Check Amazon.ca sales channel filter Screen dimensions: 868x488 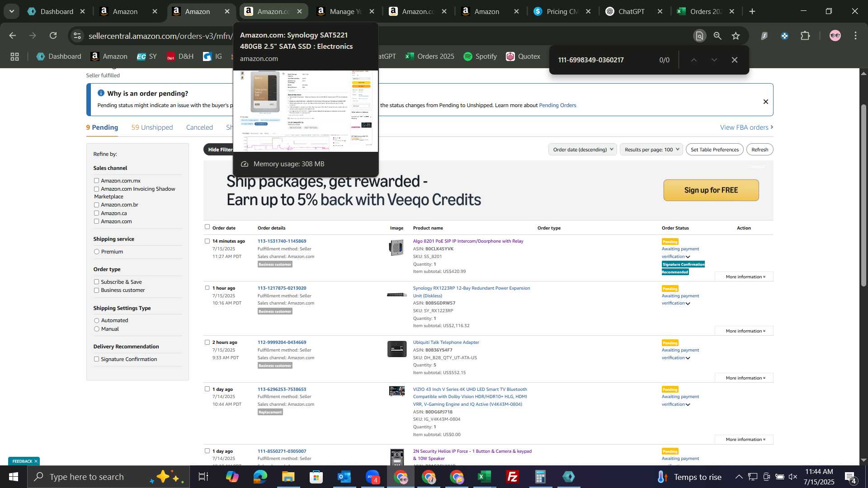point(96,213)
